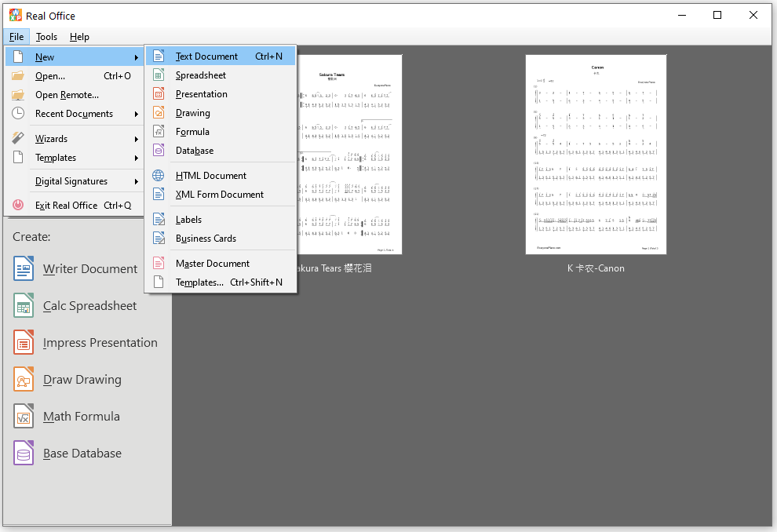Click the Drawing icon in New submenu
Viewport: 777px width, 532px height.
click(x=159, y=113)
